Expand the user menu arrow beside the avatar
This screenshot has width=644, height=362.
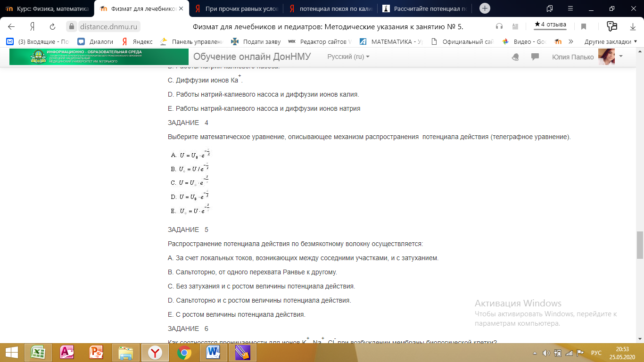620,56
